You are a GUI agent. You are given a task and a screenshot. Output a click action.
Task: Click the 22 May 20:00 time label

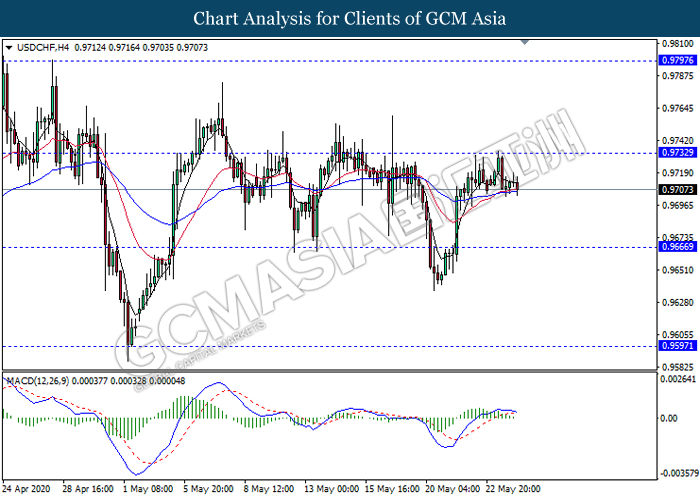pos(513,489)
